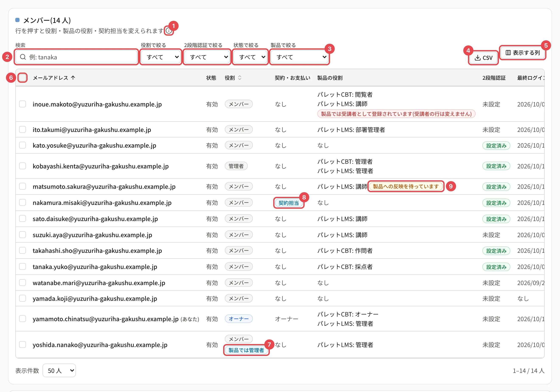
Task: Click パレットLMS: 部署管理者 in ito.takumi row
Action: pos(351,130)
